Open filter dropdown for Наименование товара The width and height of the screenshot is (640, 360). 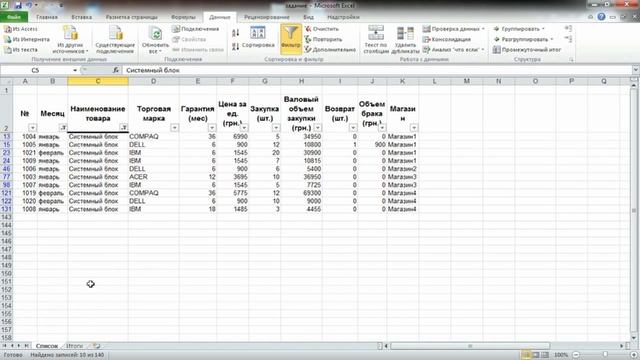click(124, 128)
